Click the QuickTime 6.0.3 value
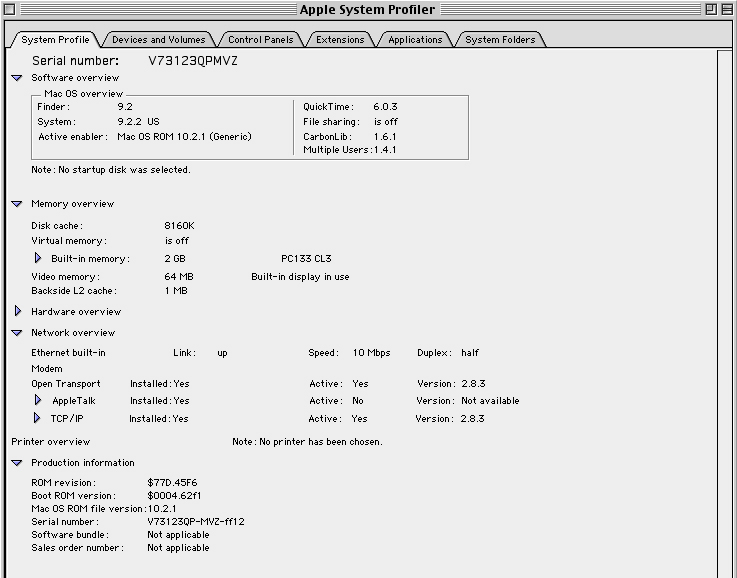The height and width of the screenshot is (578, 737). click(x=385, y=107)
